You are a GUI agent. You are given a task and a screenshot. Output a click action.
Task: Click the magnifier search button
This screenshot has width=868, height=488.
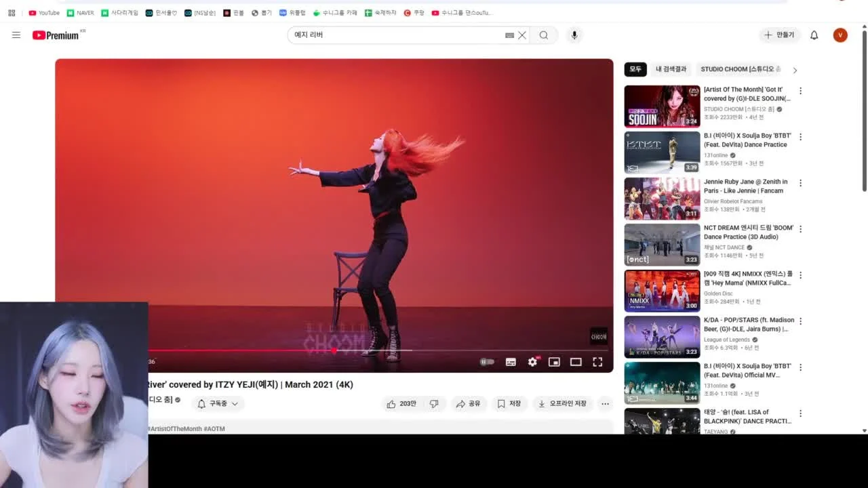coord(544,35)
